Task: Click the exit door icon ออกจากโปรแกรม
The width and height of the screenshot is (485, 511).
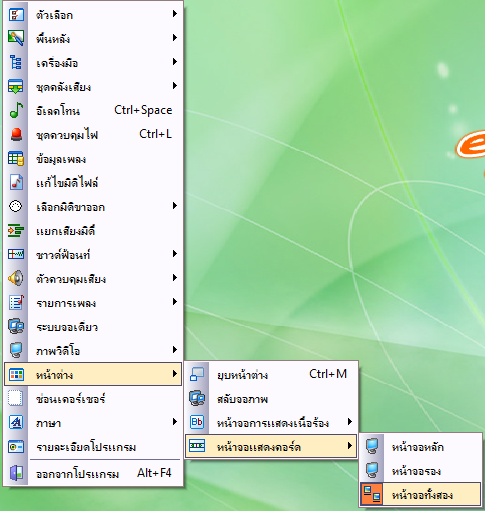Action: pyautogui.click(x=16, y=473)
